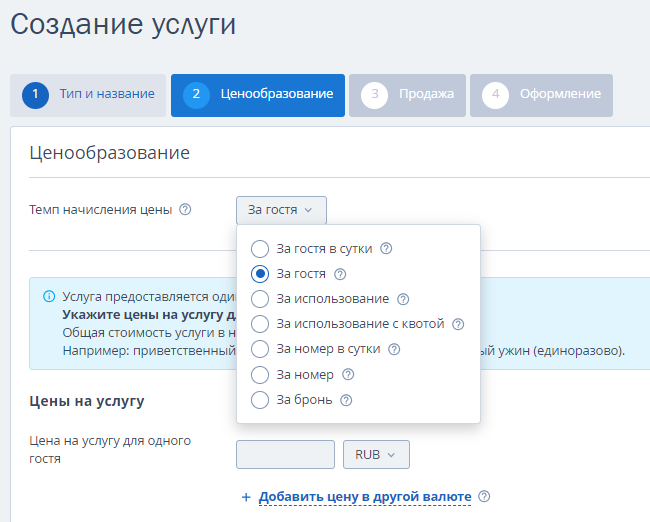Click the Темп начисления цены label
Viewport: 650px width, 522px height.
100,209
